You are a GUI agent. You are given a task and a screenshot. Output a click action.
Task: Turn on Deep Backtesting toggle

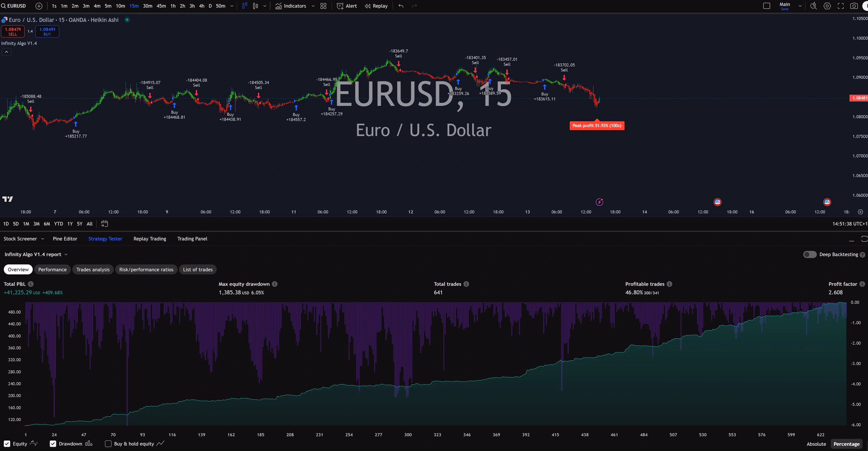pos(810,254)
